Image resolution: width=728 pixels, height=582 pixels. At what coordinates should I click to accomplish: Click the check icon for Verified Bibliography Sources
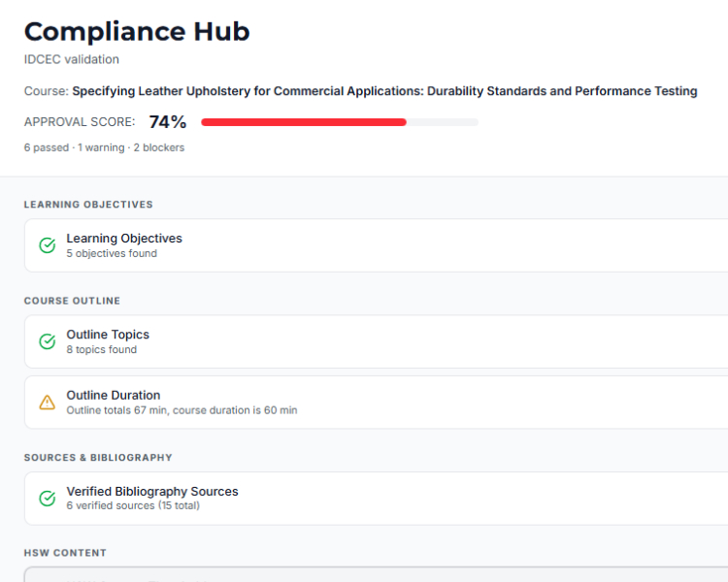47,499
